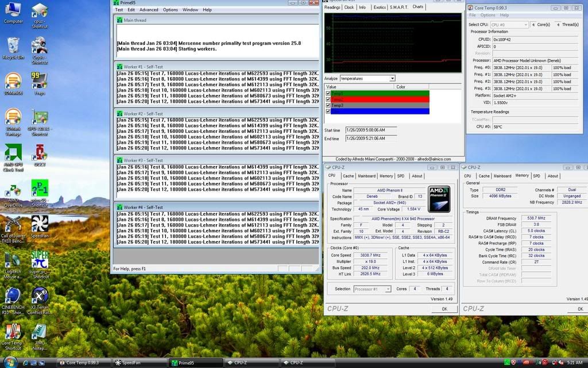Toggle the Temp3 checkbox in SpeedFan
This screenshot has width=588, height=368.
[x=328, y=106]
